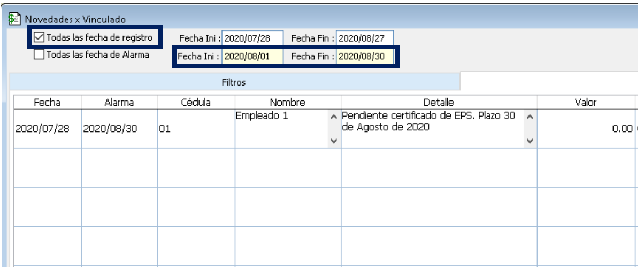Select the Valor cell 0.00
This screenshot has width=644, height=271.
pos(586,129)
